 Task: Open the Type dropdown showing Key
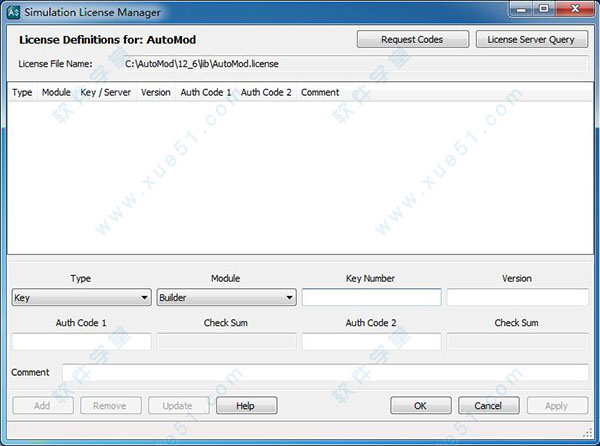coord(82,298)
